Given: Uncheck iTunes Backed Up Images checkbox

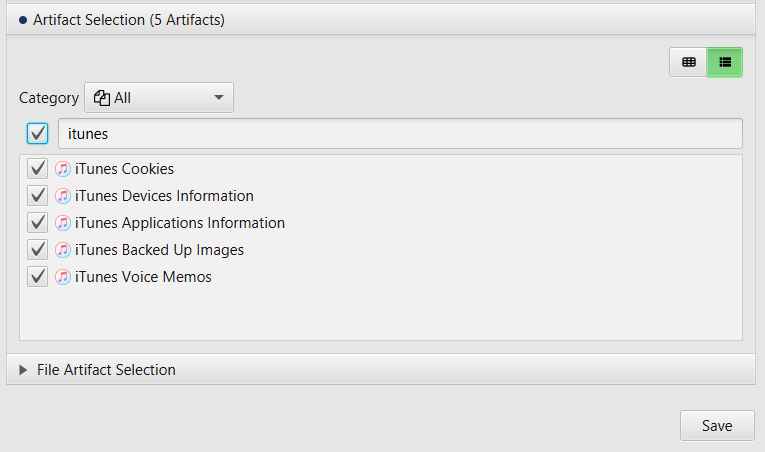Looking at the screenshot, I should (38, 250).
